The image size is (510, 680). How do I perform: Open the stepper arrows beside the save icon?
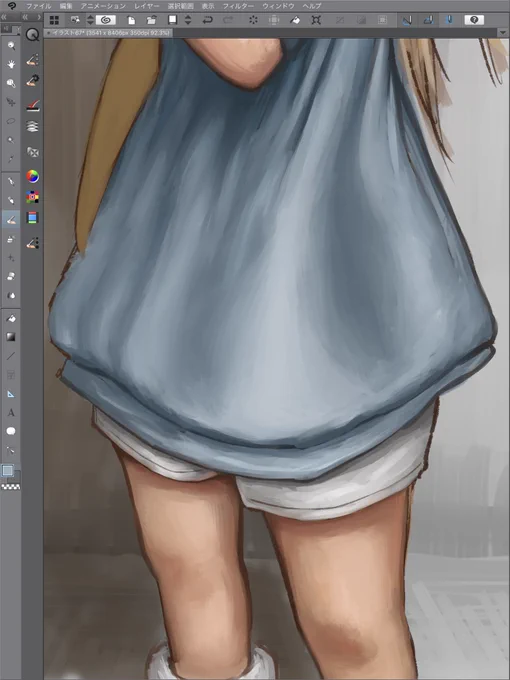[x=188, y=20]
